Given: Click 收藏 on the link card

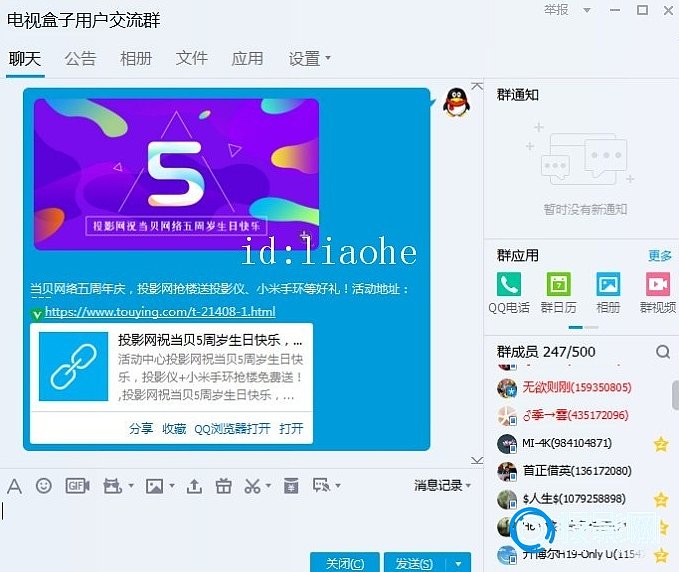Looking at the screenshot, I should [x=174, y=429].
